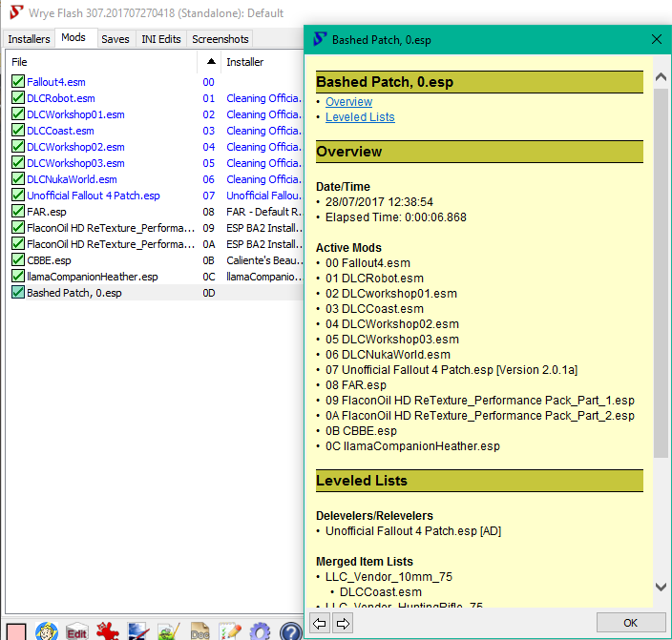672x640 pixels.
Task: Sort by the File column header
Action: tap(102, 62)
